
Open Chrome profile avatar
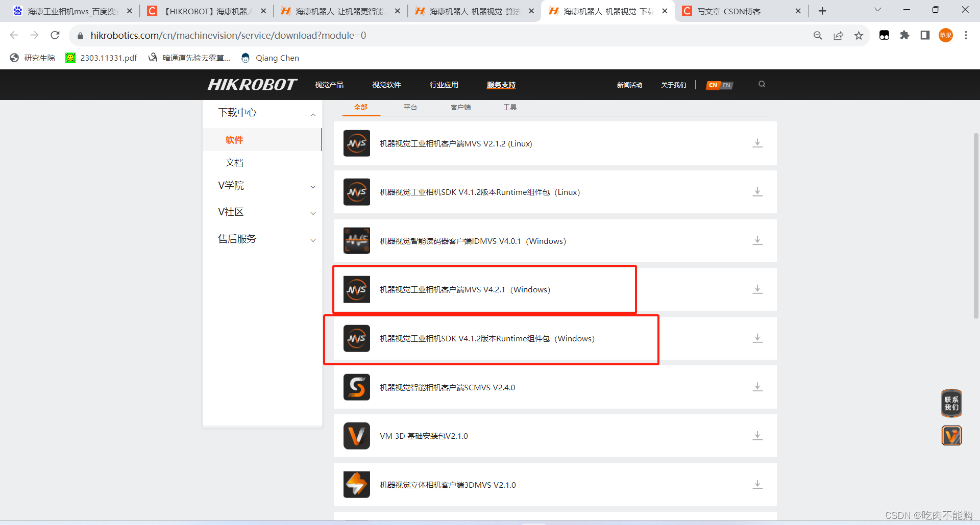(x=946, y=35)
